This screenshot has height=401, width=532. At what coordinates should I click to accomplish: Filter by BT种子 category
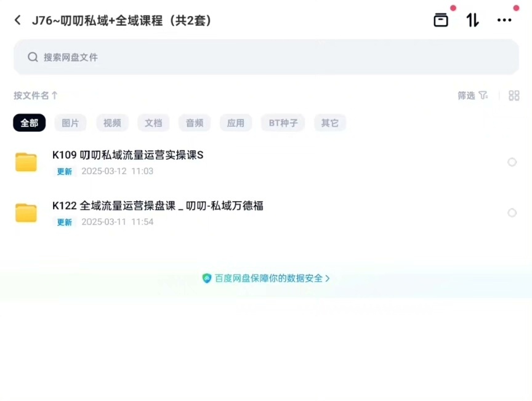click(x=283, y=123)
